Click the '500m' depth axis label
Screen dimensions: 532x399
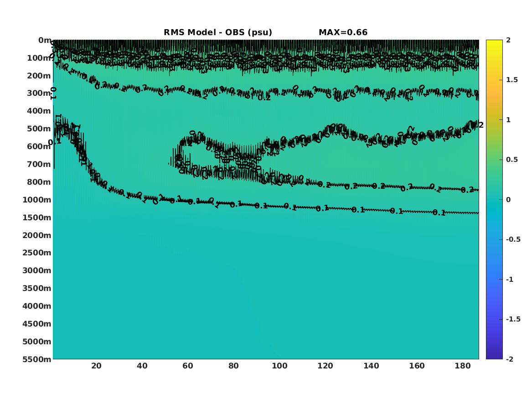[39, 129]
